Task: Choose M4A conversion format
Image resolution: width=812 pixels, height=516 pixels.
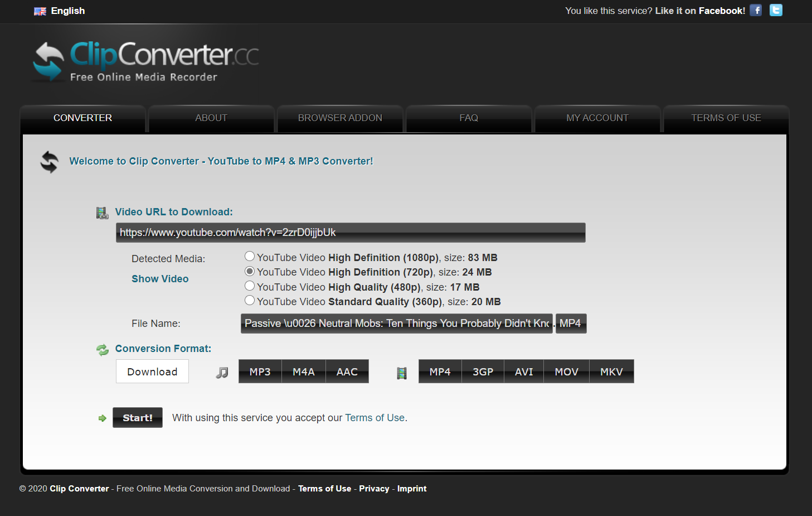Action: [x=304, y=372]
